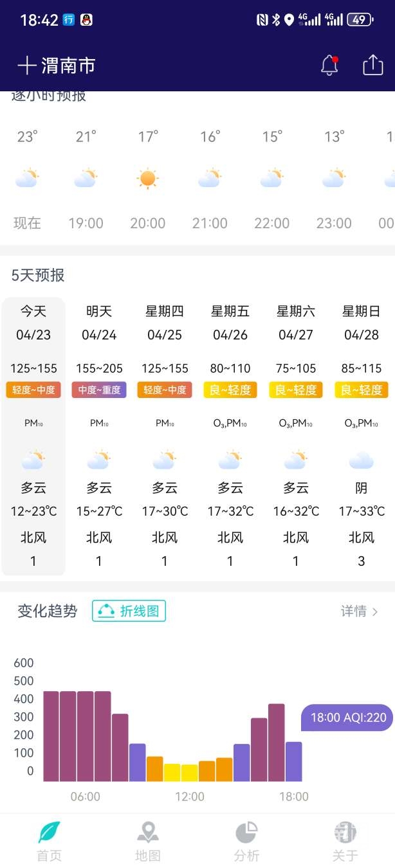The width and height of the screenshot is (395, 868).
Task: Tap the overcast cloud icon for 星期日
Action: [x=362, y=460]
